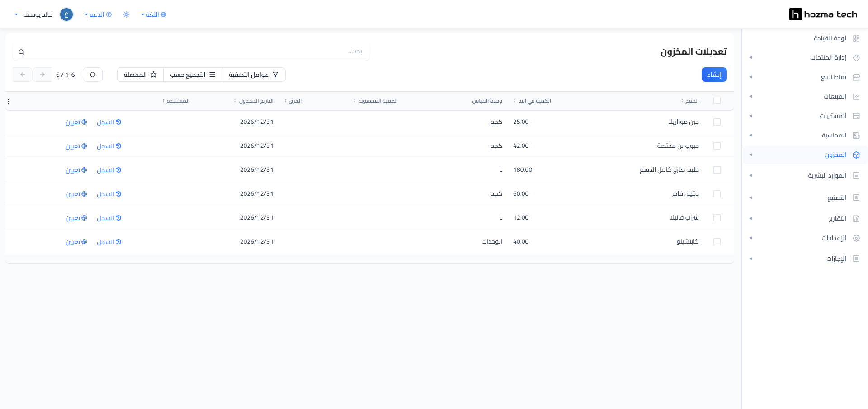Click the خ user avatar

click(66, 14)
